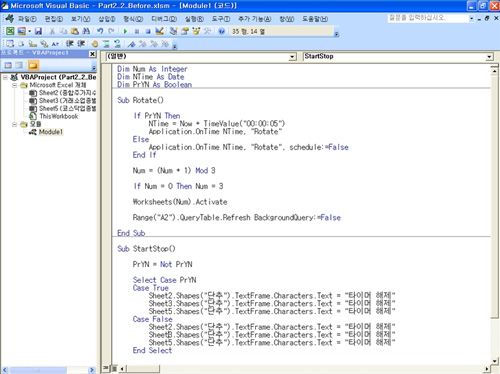The height and width of the screenshot is (374, 500).
Task: Click the Parameter Info icon
Action: (x=44, y=44)
